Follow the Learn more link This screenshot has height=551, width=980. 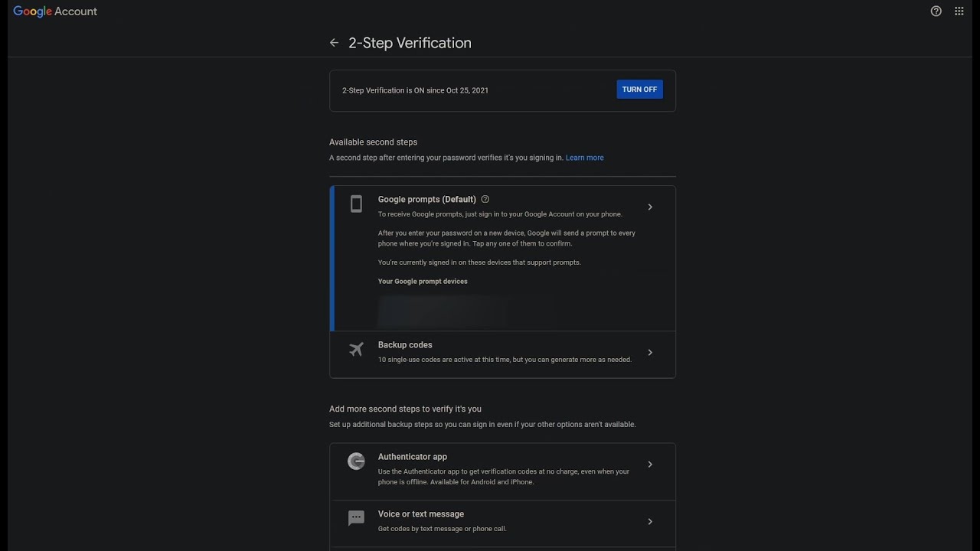[x=584, y=158]
